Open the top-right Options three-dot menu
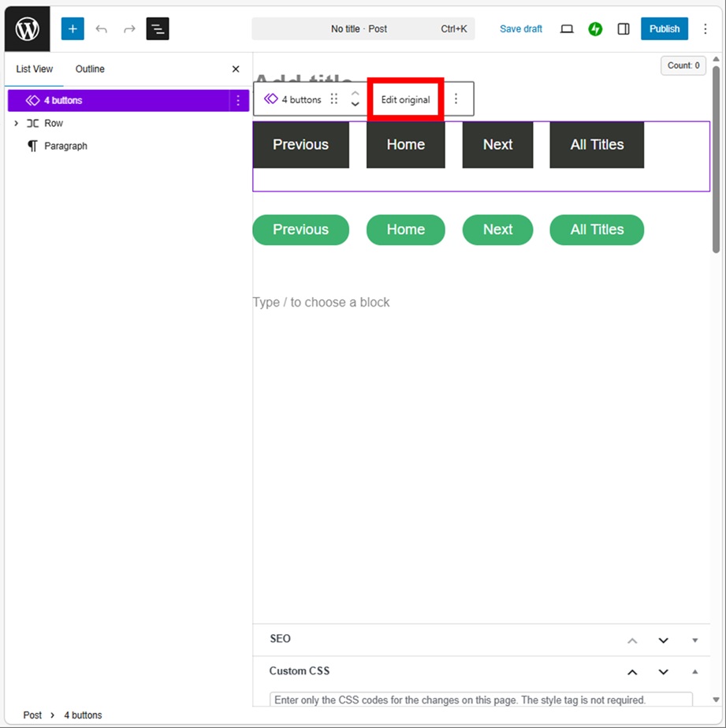 (705, 29)
